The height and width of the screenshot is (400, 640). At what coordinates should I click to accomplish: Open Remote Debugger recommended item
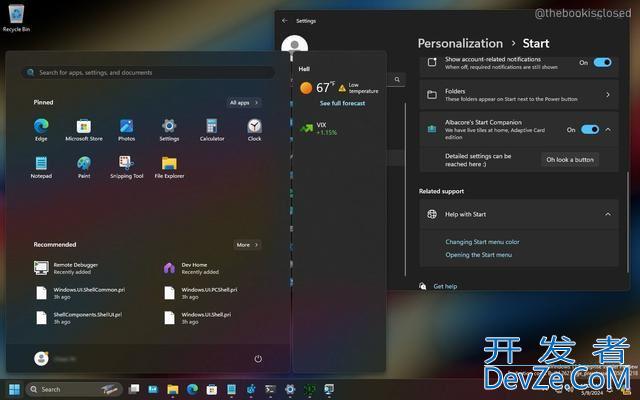pos(67,268)
